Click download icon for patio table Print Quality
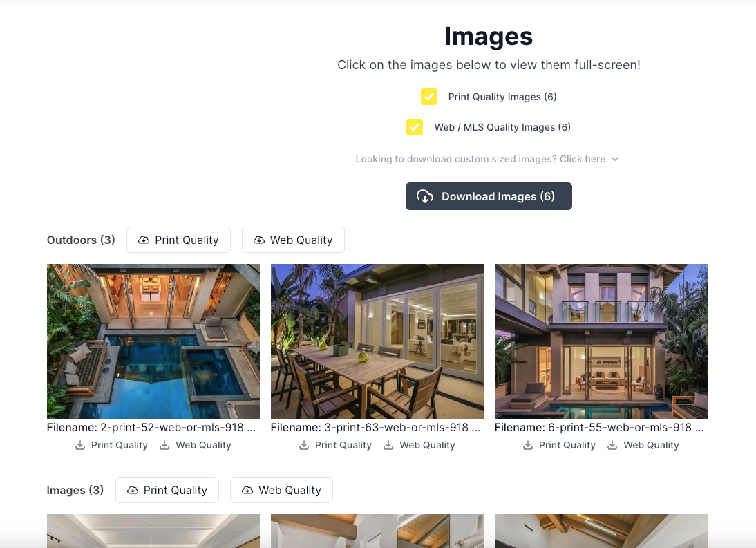This screenshot has height=548, width=756. pos(304,445)
